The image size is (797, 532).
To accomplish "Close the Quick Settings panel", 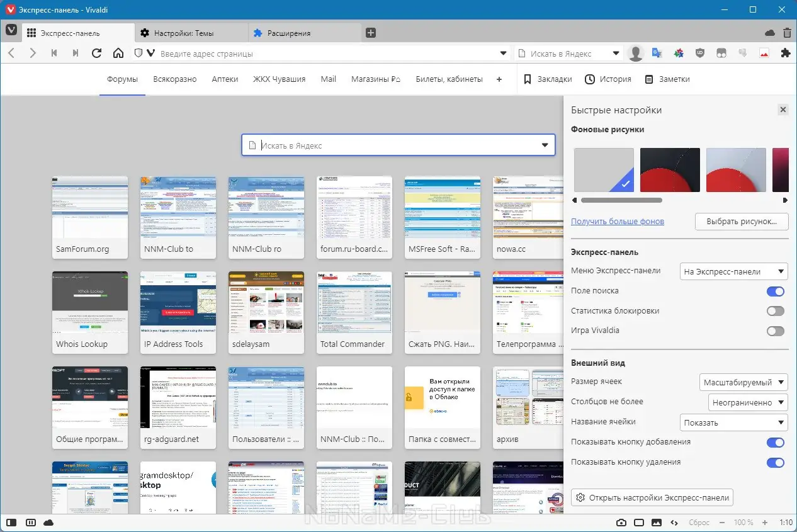I will pyautogui.click(x=783, y=110).
